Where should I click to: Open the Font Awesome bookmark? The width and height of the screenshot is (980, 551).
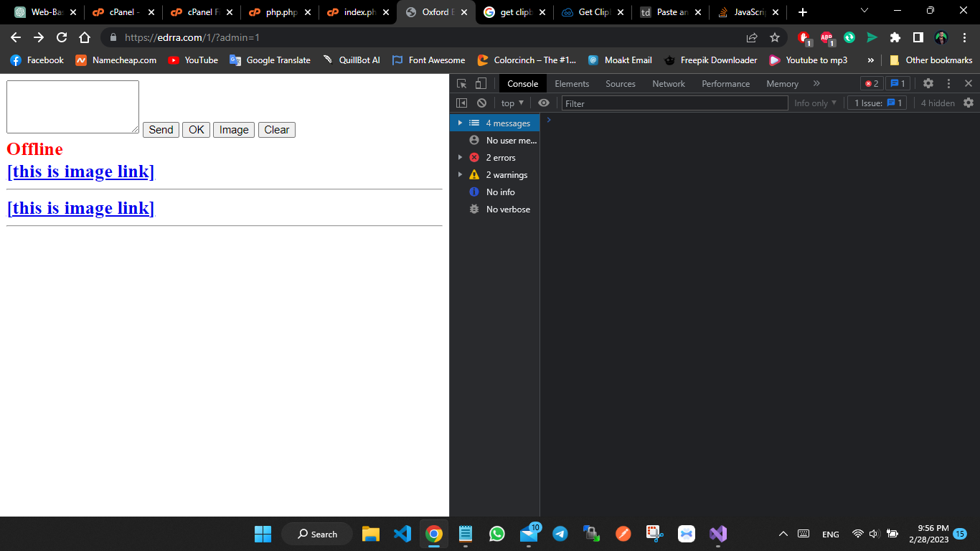click(428, 60)
